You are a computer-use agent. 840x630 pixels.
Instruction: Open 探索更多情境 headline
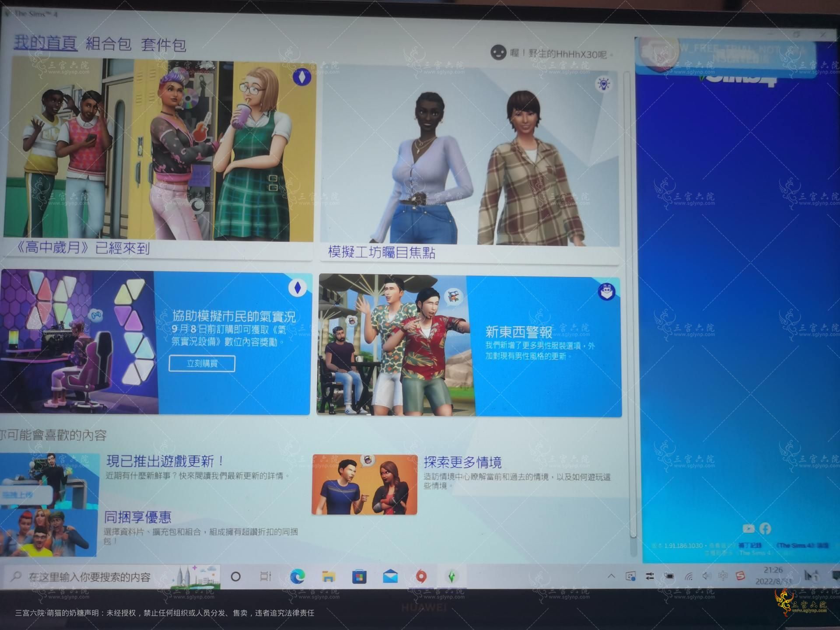tap(463, 462)
